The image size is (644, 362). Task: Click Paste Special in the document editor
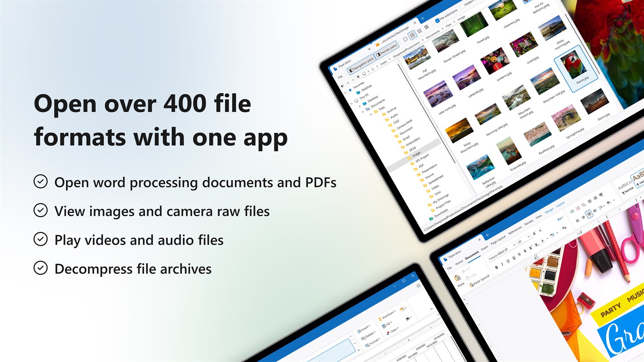(480, 280)
